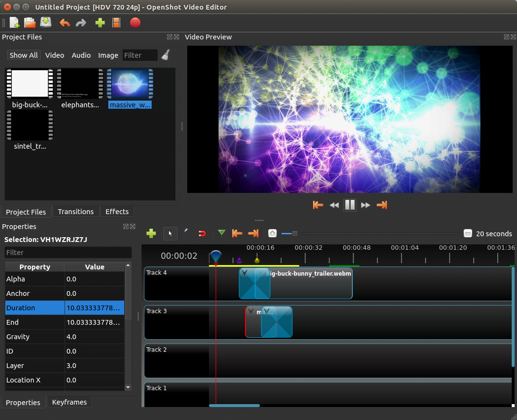Redo the last undone action
Screen dimensions: 517x420
coord(80,23)
